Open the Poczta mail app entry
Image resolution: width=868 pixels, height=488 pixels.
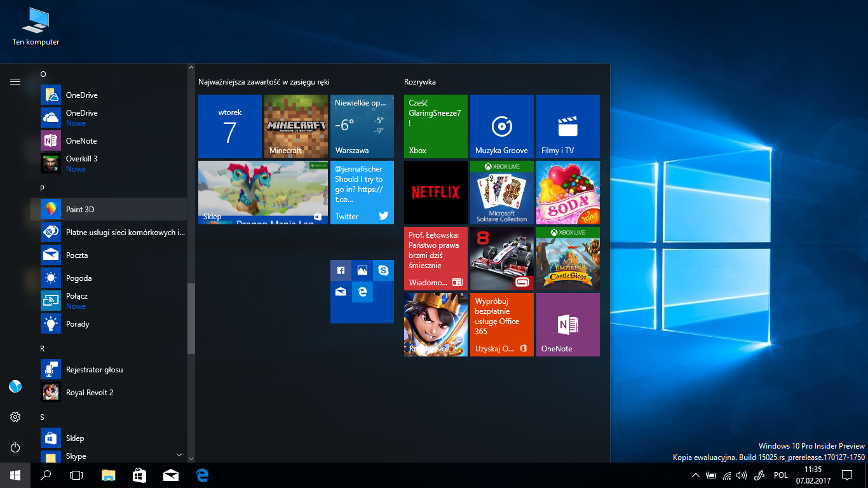tap(109, 255)
